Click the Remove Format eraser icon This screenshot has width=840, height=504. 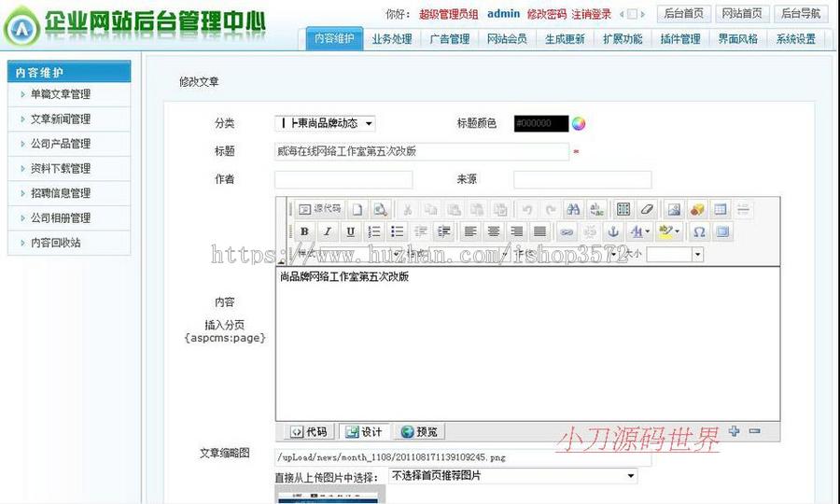click(647, 209)
